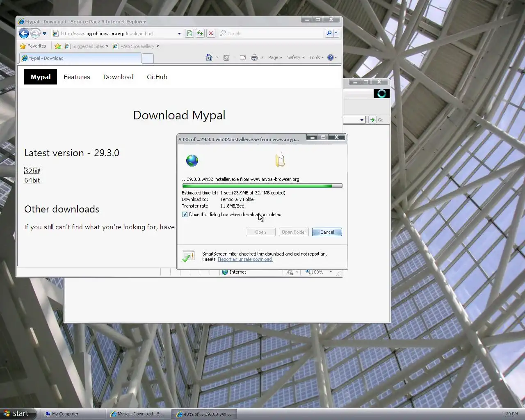Open the recent pages dropdown arrow
The image size is (525, 420).
click(45, 34)
